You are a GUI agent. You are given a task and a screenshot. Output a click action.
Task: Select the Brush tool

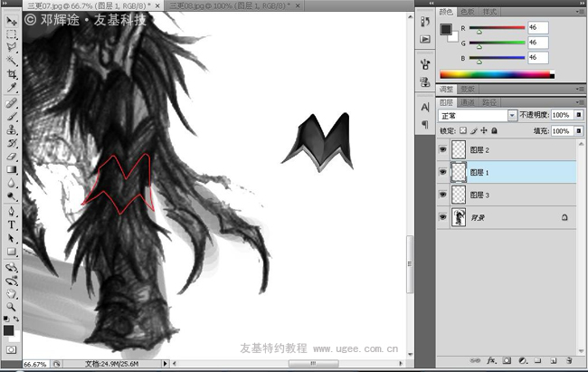pos(11,117)
